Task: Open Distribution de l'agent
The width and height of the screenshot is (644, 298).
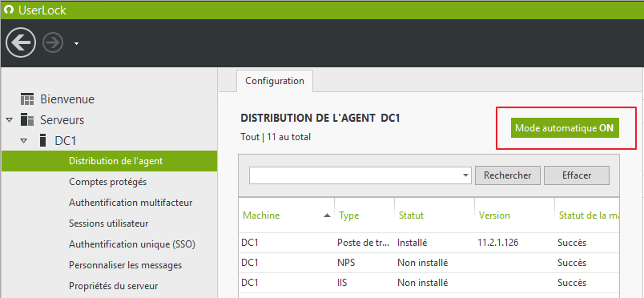Action: coord(109,161)
